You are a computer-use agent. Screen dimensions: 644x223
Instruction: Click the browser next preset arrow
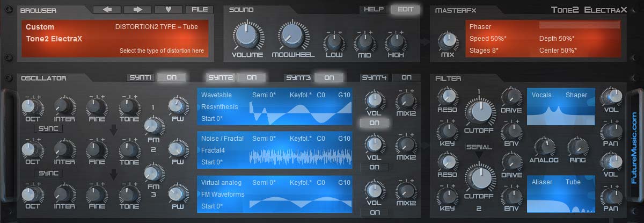point(137,10)
